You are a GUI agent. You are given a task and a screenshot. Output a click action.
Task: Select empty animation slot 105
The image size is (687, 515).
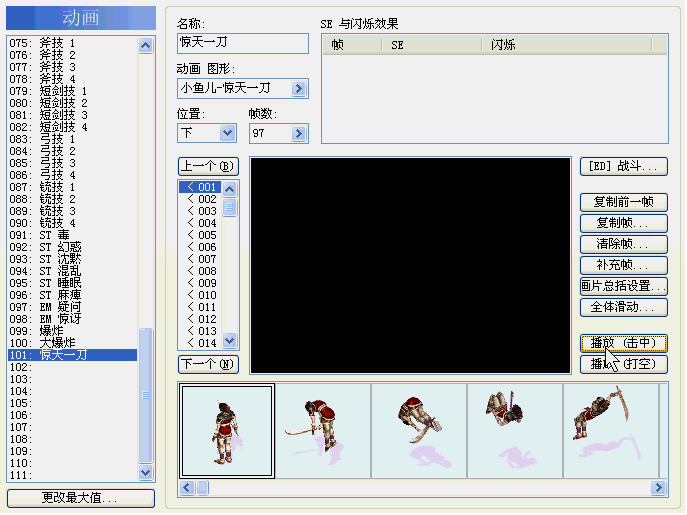tap(72, 403)
